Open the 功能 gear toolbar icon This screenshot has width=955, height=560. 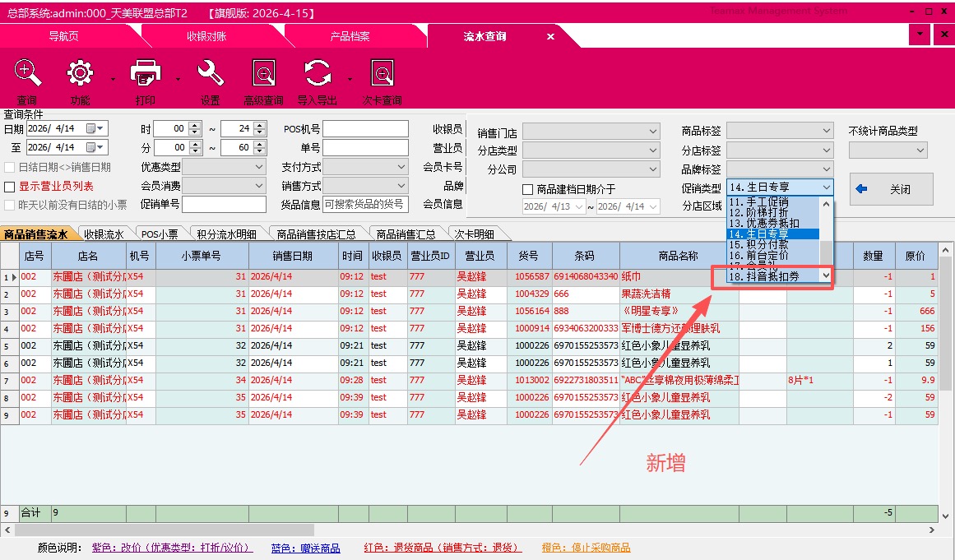pos(80,74)
